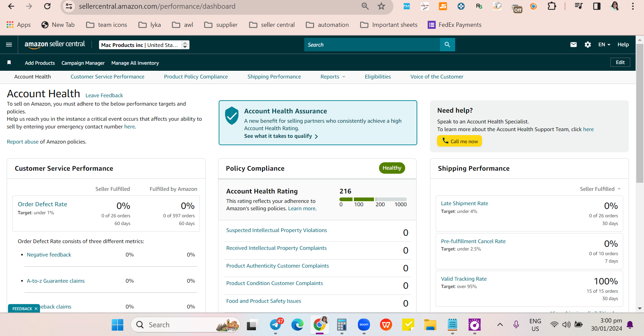Open the Help link in header
The image size is (644, 336).
(623, 45)
